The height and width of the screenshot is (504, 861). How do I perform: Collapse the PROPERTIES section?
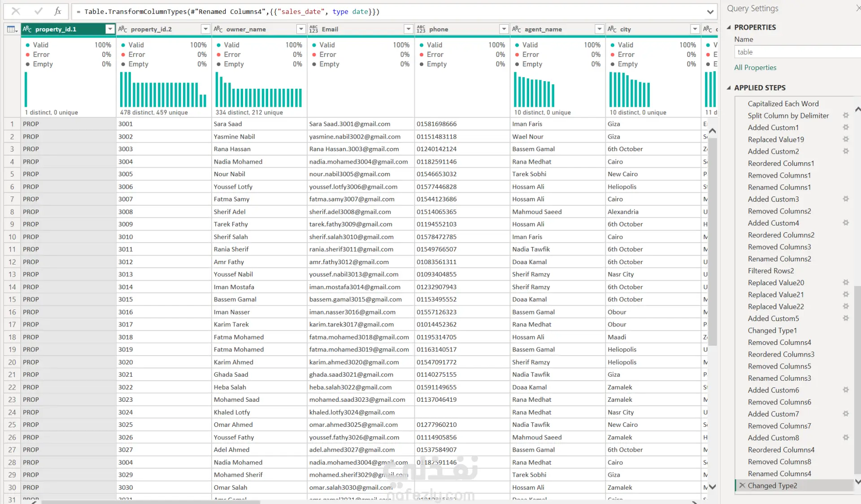(x=729, y=27)
